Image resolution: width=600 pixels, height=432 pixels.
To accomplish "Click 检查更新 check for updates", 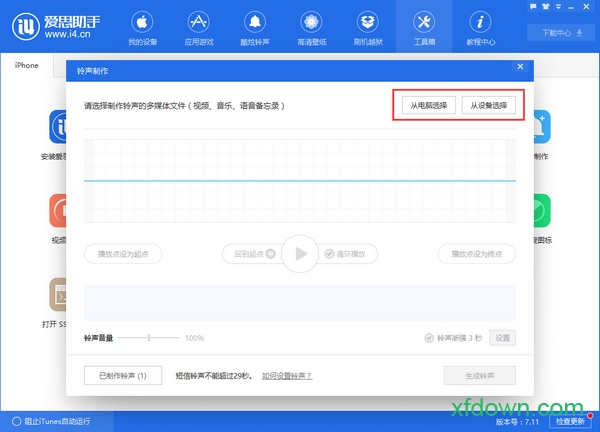I will 574,421.
